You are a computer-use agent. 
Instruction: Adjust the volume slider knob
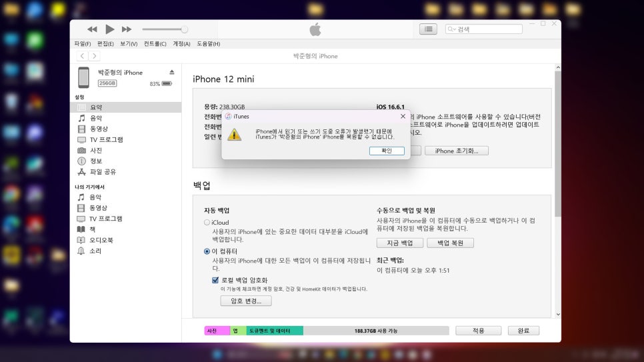[185, 29]
